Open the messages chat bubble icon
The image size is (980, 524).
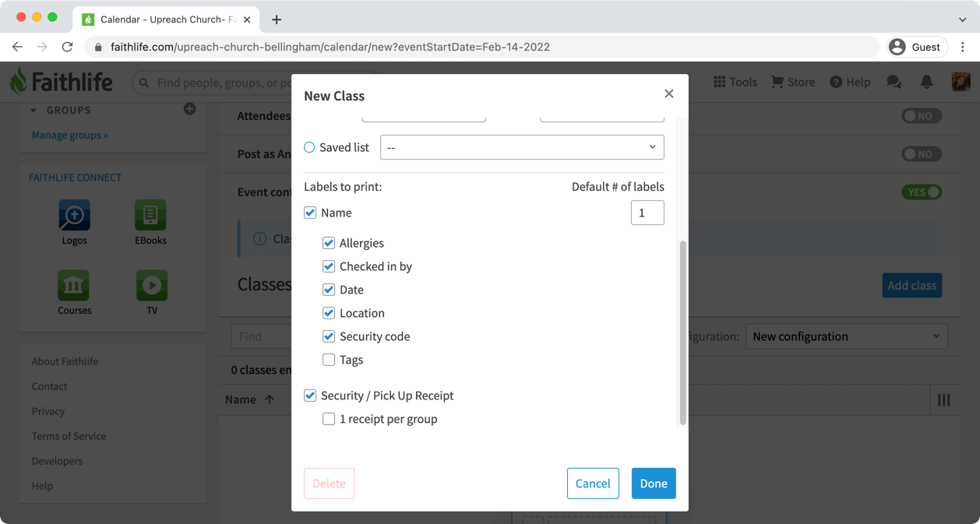point(894,83)
